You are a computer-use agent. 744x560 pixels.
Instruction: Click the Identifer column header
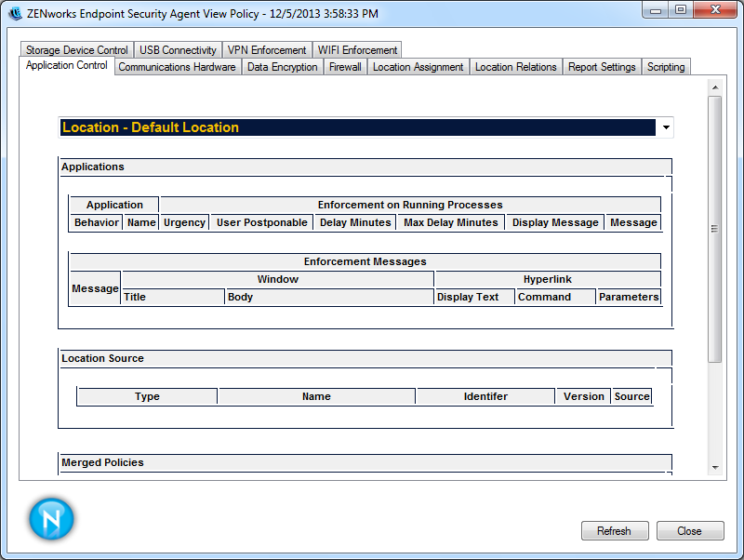485,397
